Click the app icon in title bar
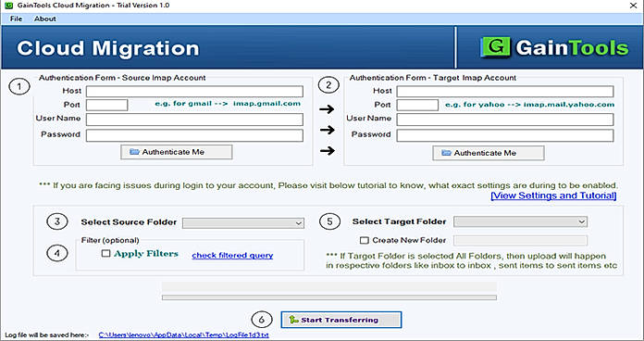Screen dimensions: 644x341 [x=8, y=6]
